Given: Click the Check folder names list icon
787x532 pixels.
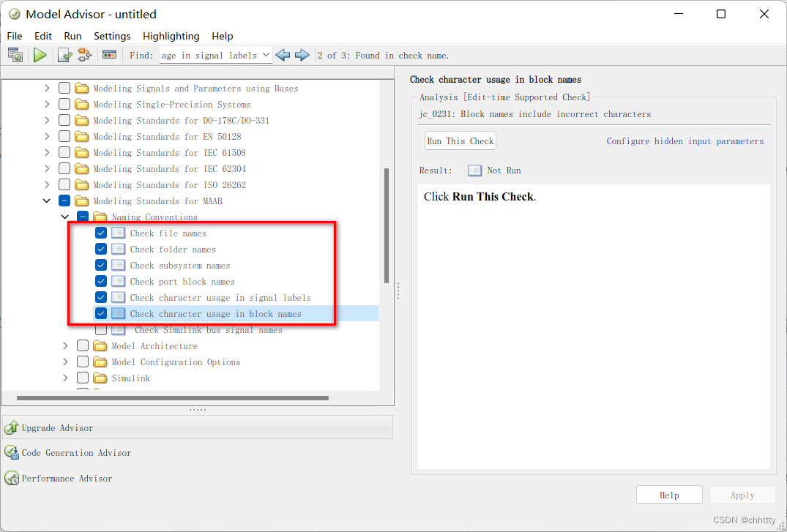Looking at the screenshot, I should coord(119,249).
